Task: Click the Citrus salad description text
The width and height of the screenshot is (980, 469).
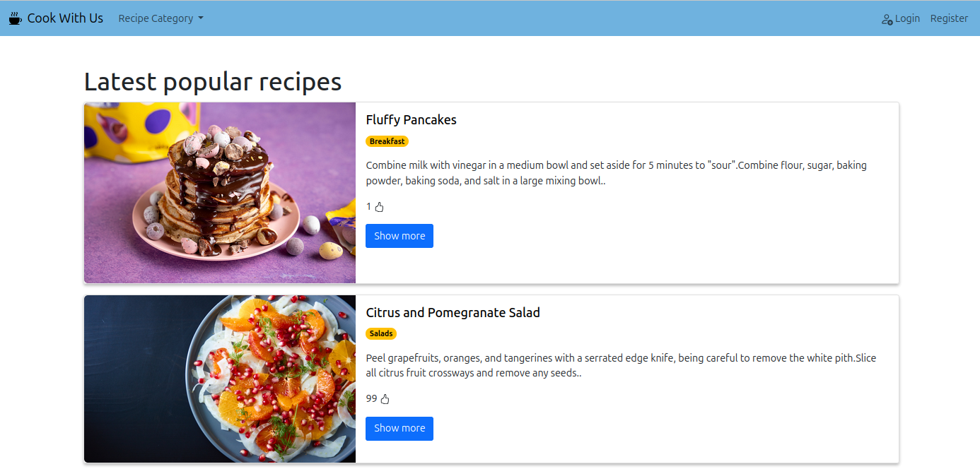Action: click(620, 365)
